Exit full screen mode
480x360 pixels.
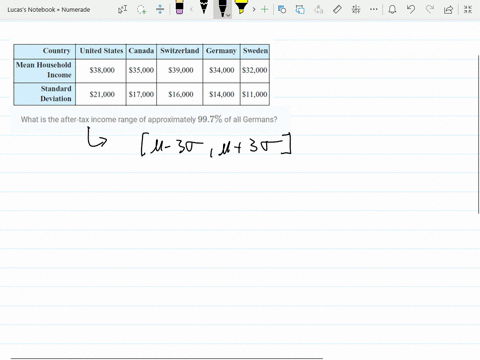[468, 9]
